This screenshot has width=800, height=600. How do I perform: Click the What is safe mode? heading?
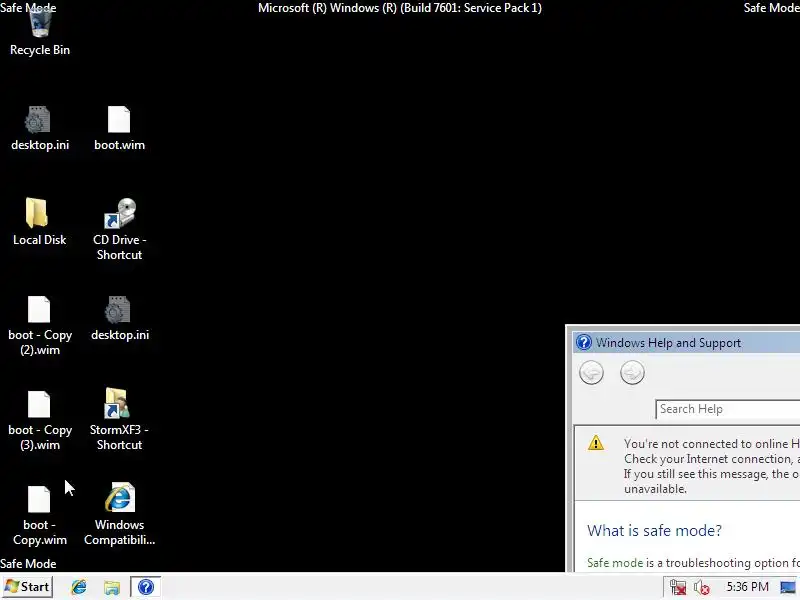coord(654,531)
